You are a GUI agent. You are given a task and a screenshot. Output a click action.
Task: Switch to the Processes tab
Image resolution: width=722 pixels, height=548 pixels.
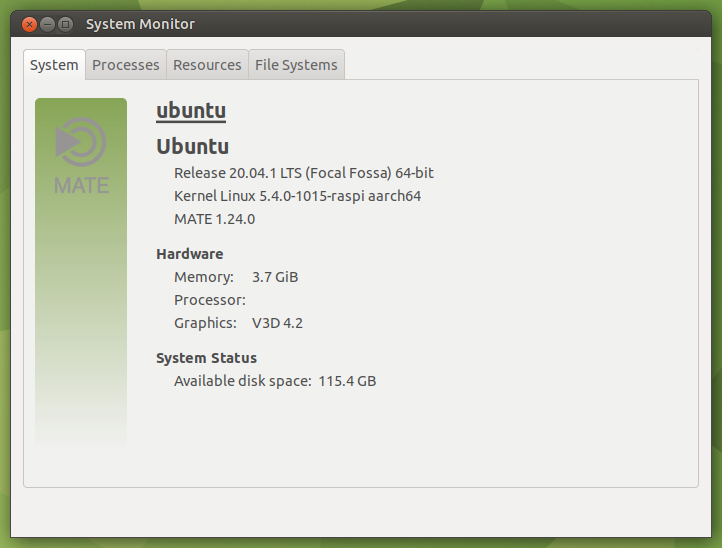point(126,65)
